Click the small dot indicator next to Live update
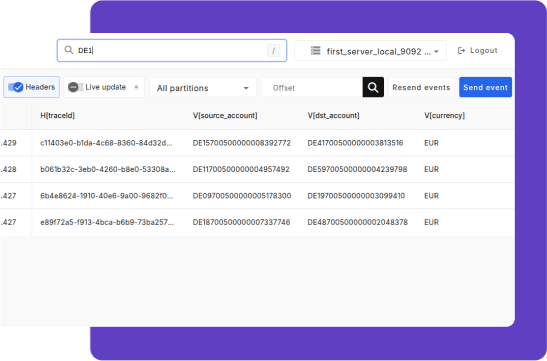The height and width of the screenshot is (361, 547). coord(136,87)
